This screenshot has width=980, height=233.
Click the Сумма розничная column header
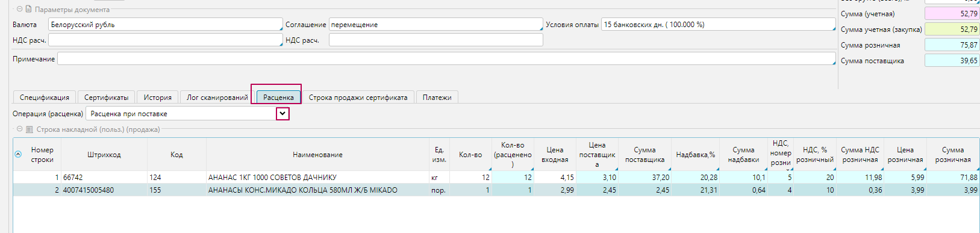(953, 155)
